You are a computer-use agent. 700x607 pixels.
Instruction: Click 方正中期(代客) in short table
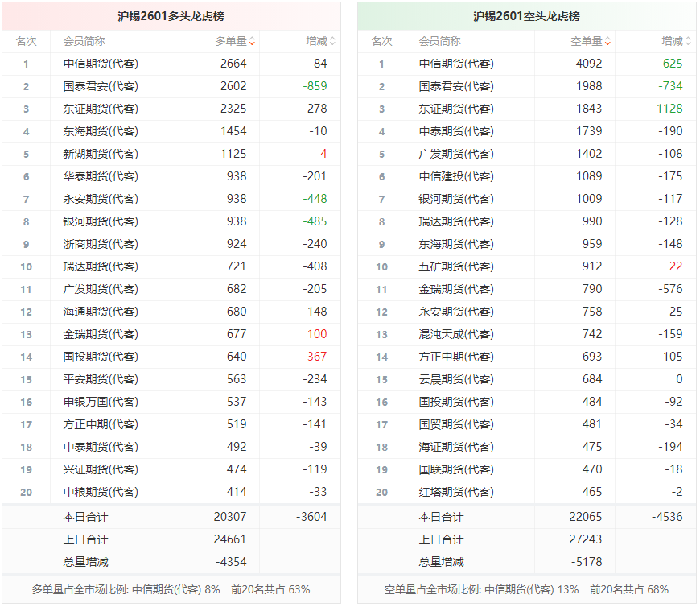coord(456,357)
